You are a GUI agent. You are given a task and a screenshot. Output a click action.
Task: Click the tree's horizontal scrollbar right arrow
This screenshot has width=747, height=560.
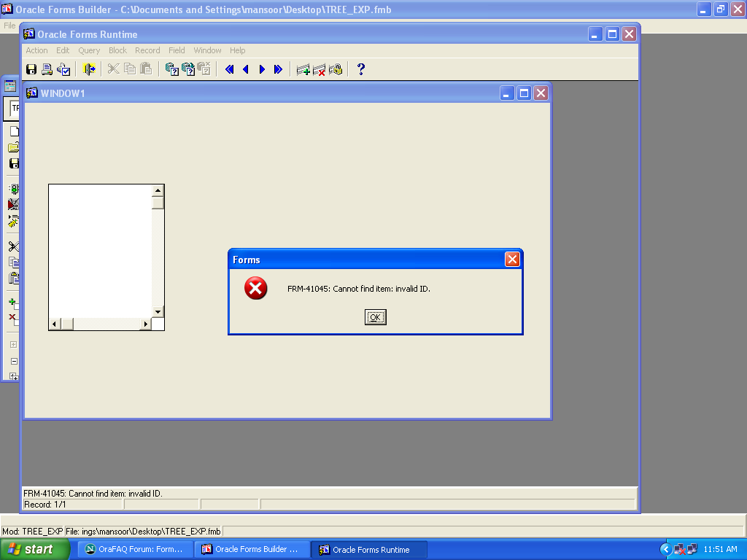pyautogui.click(x=146, y=324)
